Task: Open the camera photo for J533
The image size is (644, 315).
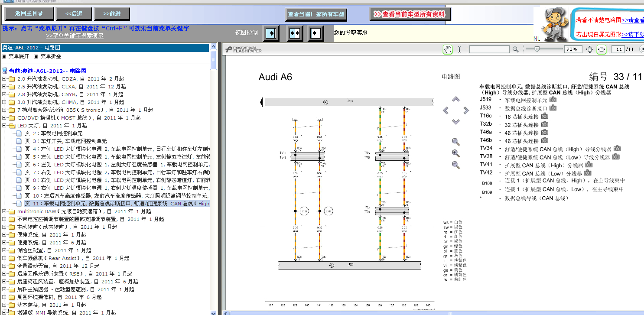Action: pos(553,108)
